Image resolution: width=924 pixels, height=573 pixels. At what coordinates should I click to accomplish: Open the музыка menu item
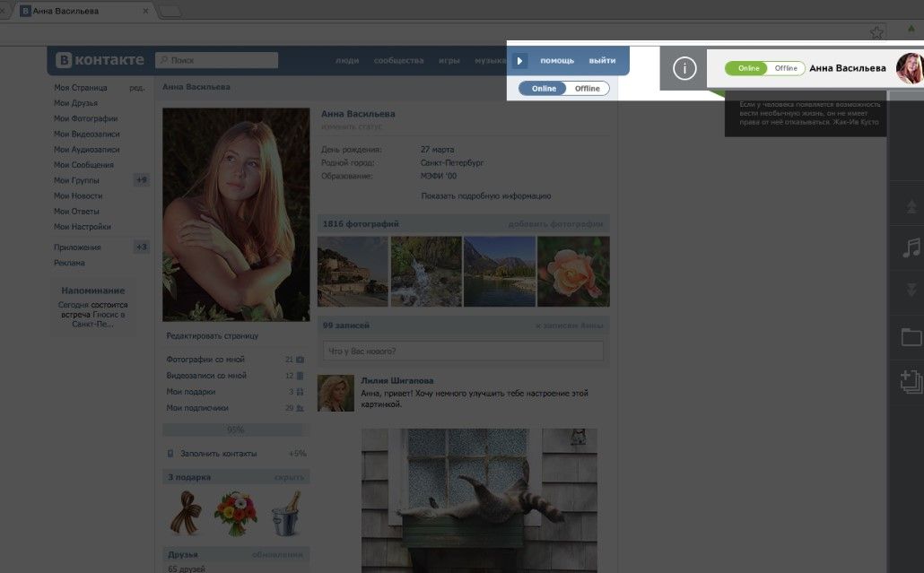point(491,61)
